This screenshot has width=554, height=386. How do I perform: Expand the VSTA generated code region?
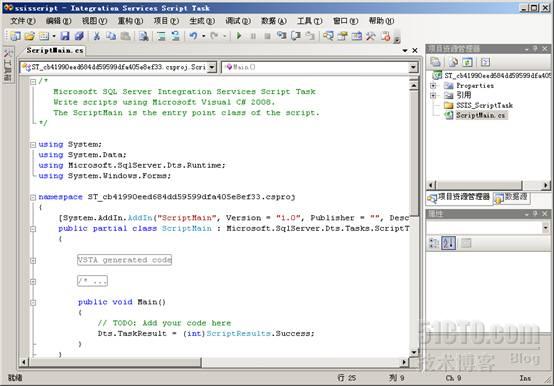33,261
